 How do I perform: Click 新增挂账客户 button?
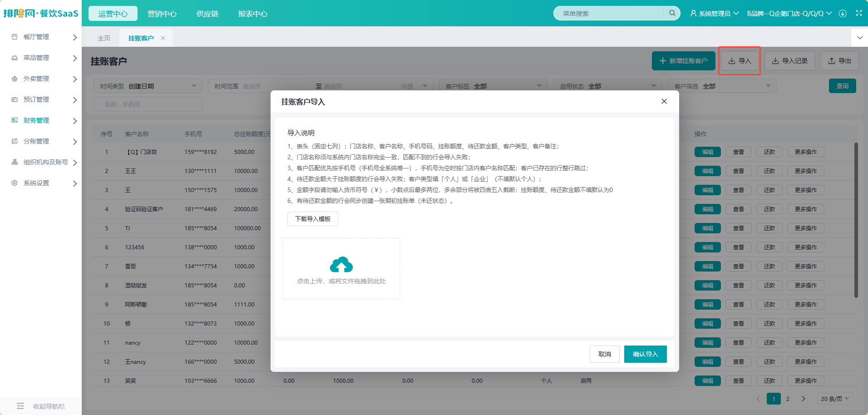(x=684, y=61)
